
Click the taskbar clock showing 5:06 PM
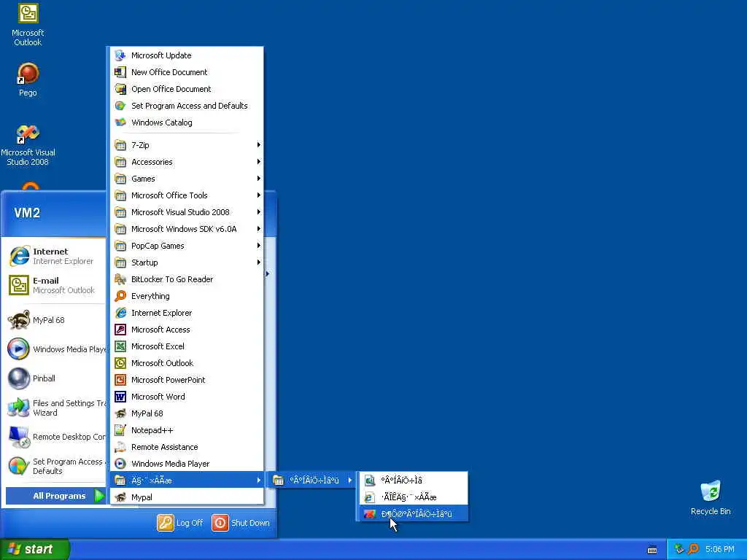pos(720,549)
